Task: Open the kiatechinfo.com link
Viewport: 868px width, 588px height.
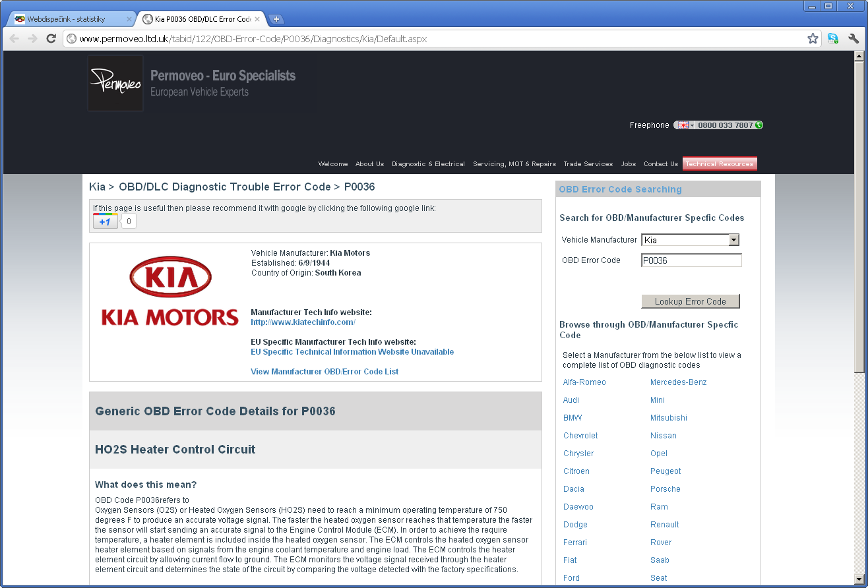Action: (303, 322)
